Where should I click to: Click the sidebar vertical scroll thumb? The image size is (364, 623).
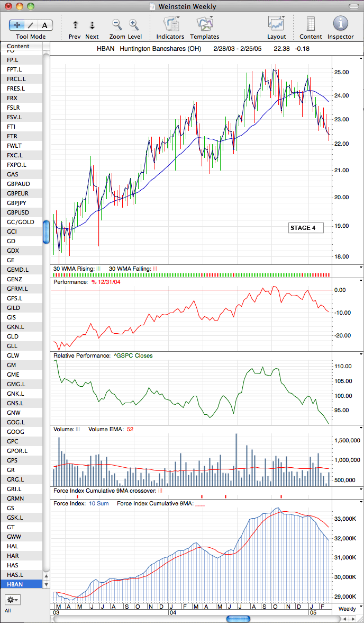[x=47, y=232]
